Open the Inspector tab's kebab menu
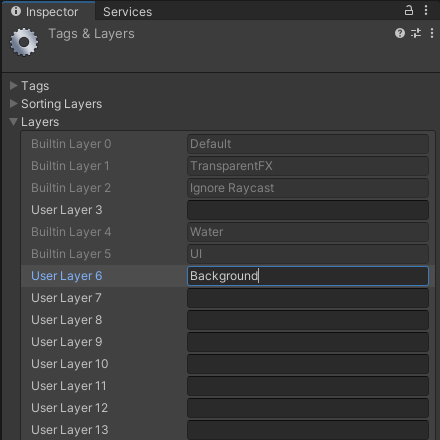Image resolution: width=440 pixels, height=440 pixels. pyautogui.click(x=426, y=10)
